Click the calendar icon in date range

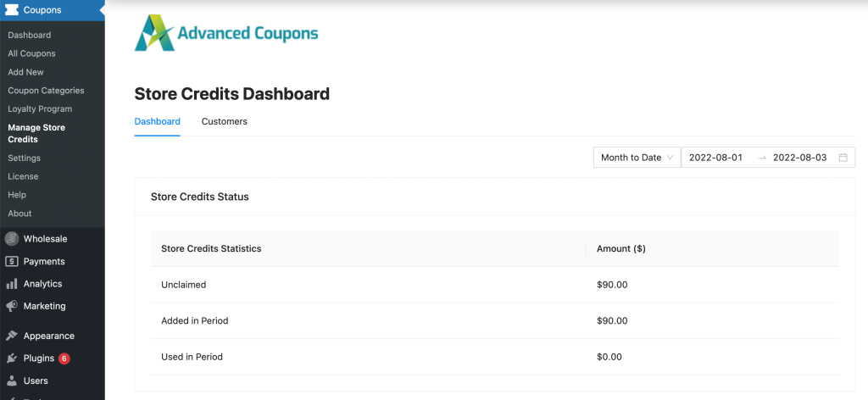(843, 157)
